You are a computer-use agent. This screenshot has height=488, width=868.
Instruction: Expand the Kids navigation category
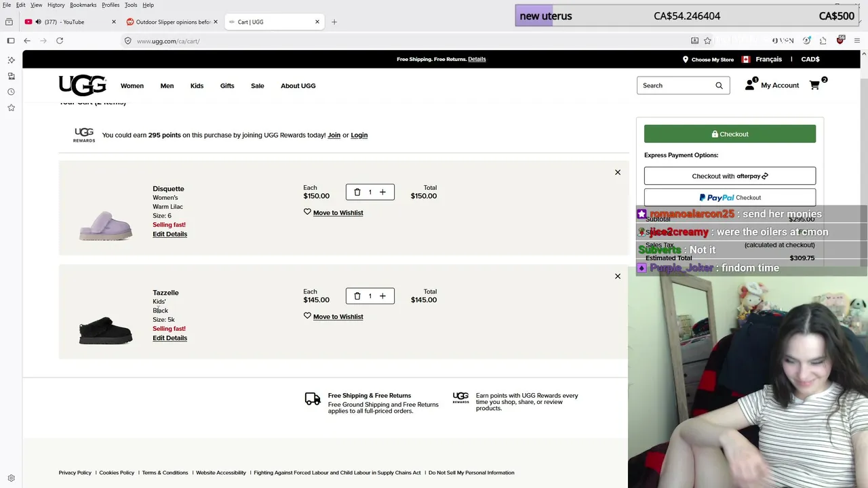click(x=197, y=86)
